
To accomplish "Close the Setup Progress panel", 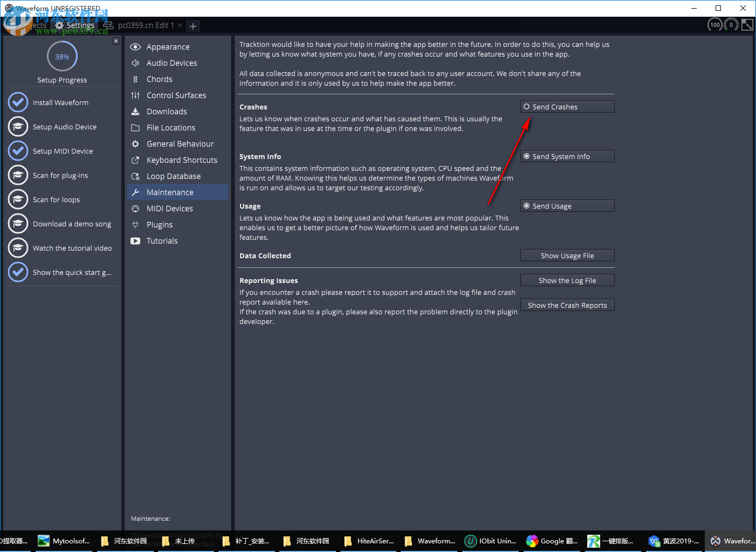I will (x=116, y=40).
